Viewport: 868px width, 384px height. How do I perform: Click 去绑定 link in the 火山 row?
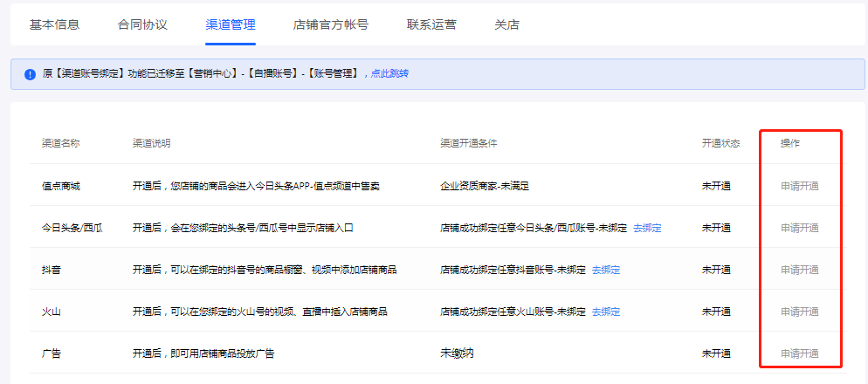pyautogui.click(x=606, y=312)
